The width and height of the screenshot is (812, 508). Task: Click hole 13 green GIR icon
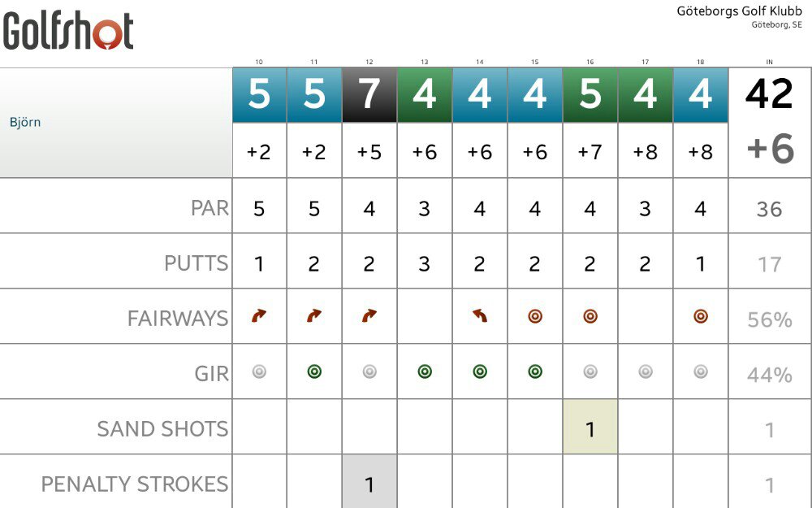(x=425, y=371)
